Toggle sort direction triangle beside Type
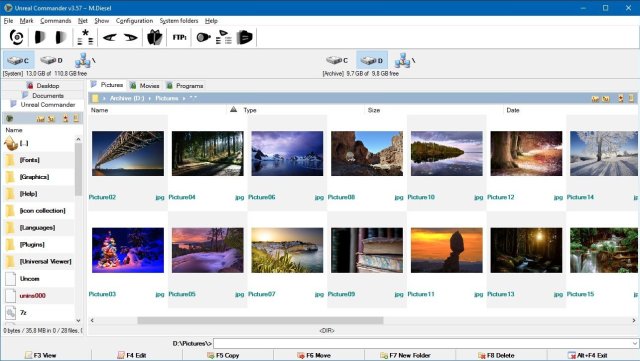The width and height of the screenshot is (640, 361). click(233, 109)
